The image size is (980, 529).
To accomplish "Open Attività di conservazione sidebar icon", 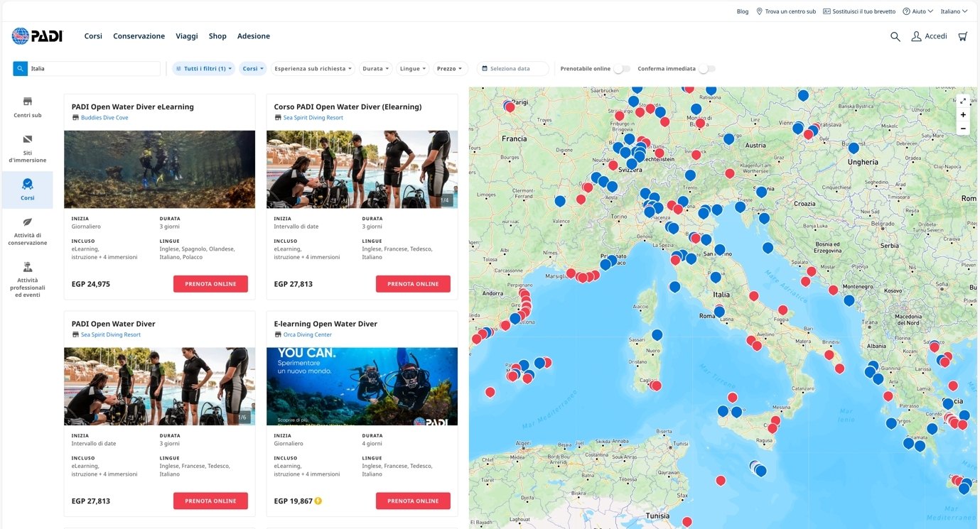I will coord(28,222).
